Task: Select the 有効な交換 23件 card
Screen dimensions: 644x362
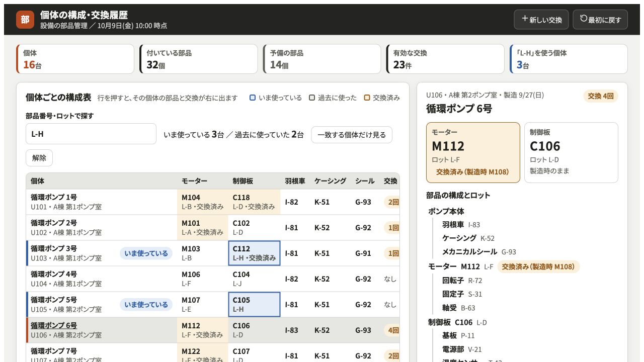Action: 445,59
